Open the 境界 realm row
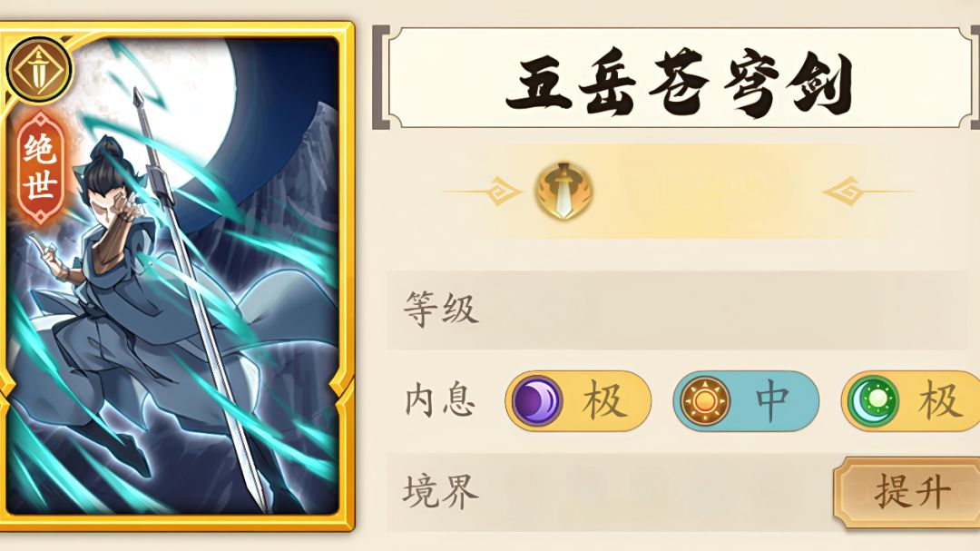 [683, 492]
